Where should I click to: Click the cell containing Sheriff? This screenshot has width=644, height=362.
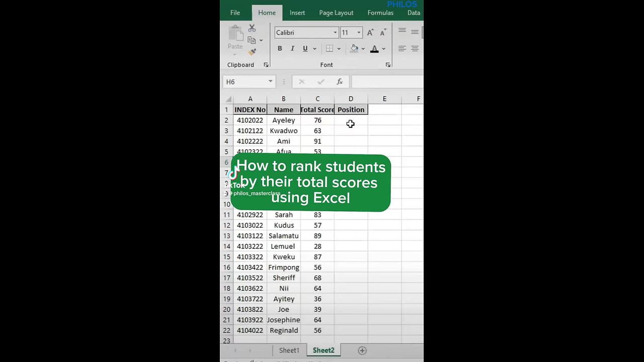pos(284,278)
